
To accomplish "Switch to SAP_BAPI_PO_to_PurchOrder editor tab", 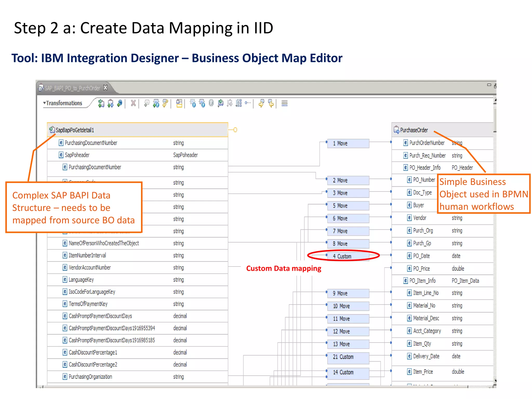I will coord(72,88).
